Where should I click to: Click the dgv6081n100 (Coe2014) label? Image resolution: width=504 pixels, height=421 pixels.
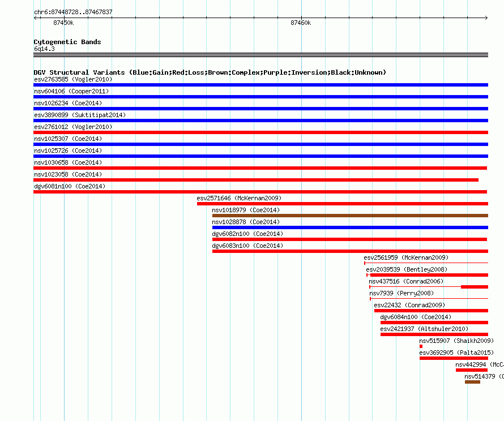tap(70, 186)
